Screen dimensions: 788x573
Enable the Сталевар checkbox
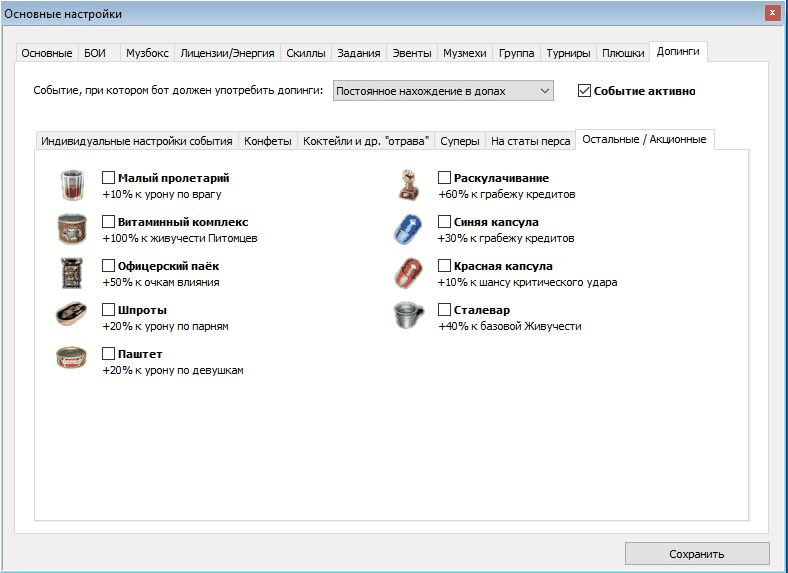444,309
